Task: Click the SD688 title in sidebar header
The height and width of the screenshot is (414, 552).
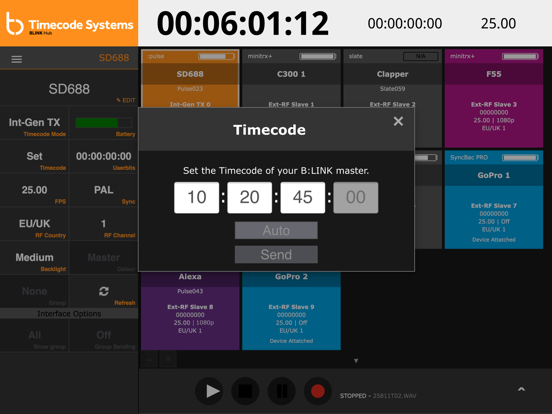Action: point(114,58)
